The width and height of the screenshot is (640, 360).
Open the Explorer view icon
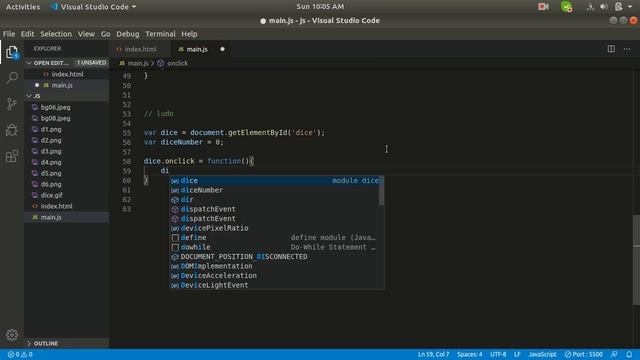click(x=12, y=52)
